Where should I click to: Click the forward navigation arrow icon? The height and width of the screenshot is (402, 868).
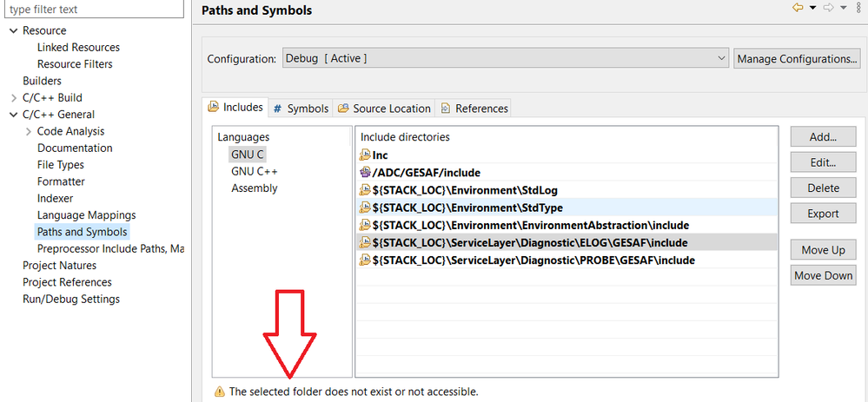[828, 8]
